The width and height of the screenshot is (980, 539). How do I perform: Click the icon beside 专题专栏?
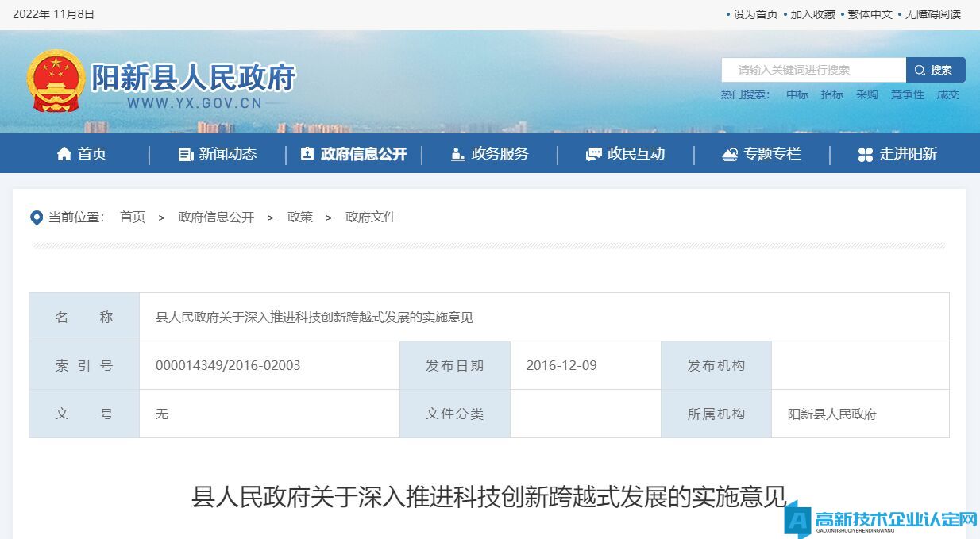[730, 154]
